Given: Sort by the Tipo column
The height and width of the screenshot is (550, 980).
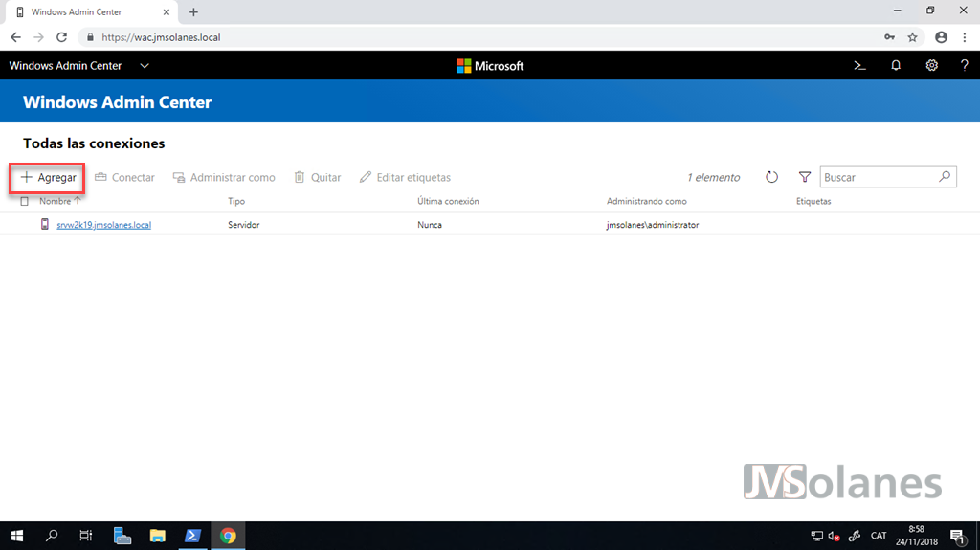Looking at the screenshot, I should click(x=236, y=201).
